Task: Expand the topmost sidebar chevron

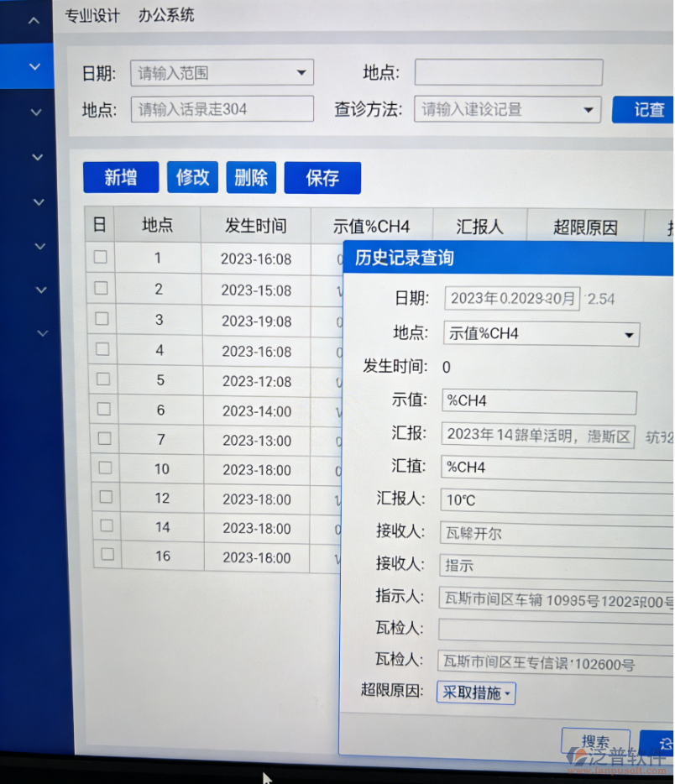Action: tap(34, 20)
